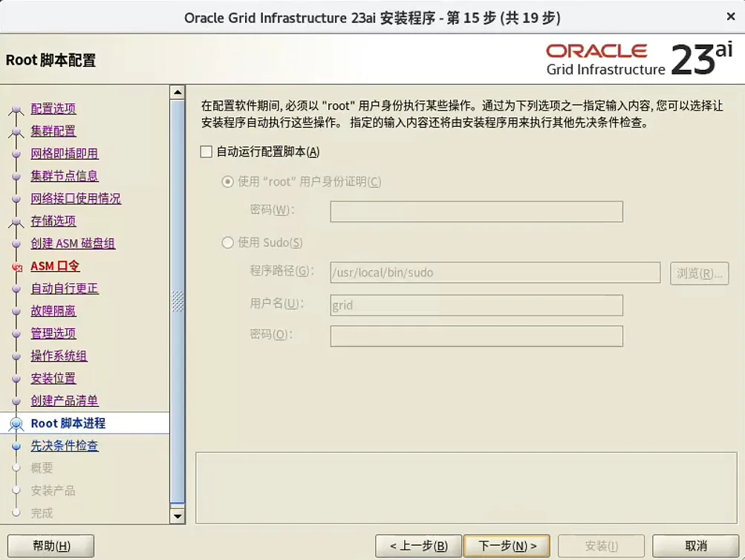The image size is (745, 560).
Task: Go back with the 上一步(B) button
Action: click(418, 544)
